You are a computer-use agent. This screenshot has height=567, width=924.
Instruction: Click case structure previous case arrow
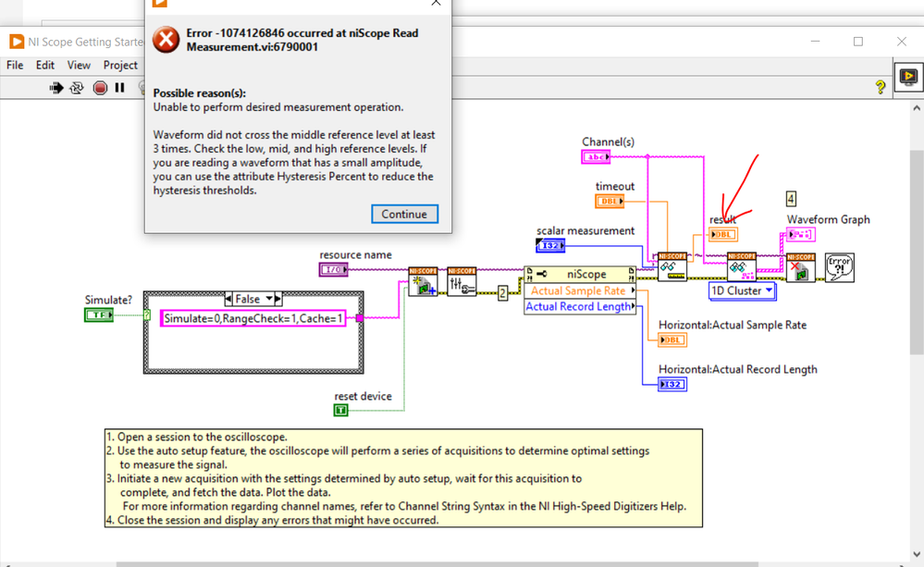point(228,299)
